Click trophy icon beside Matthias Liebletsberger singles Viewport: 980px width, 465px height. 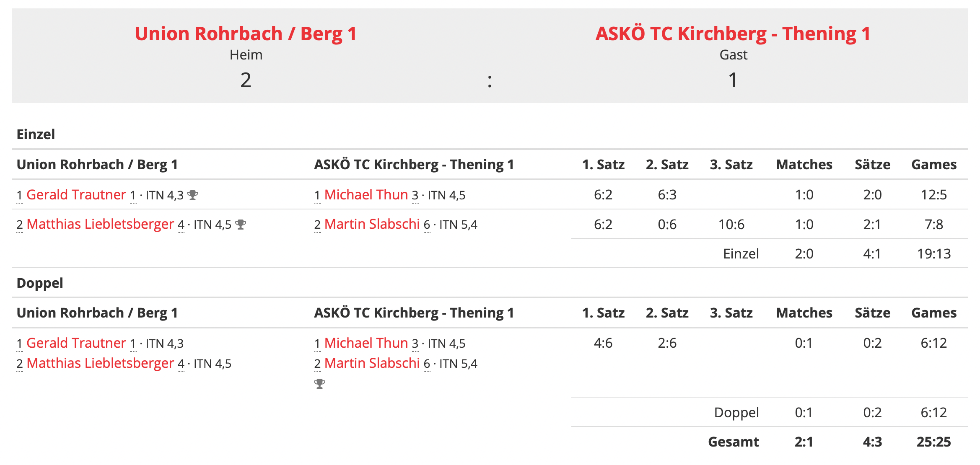coord(241,225)
